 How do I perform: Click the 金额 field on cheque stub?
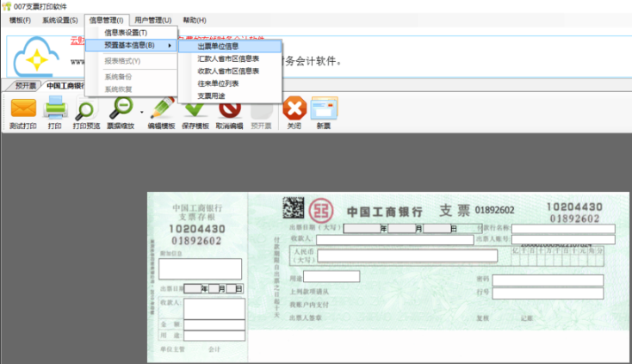pyautogui.click(x=214, y=325)
